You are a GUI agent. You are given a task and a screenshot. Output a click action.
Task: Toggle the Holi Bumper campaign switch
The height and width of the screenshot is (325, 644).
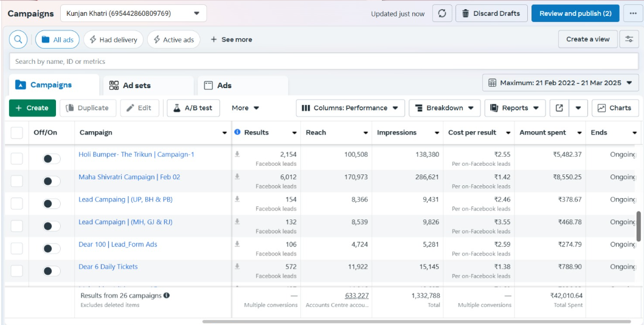coord(52,159)
